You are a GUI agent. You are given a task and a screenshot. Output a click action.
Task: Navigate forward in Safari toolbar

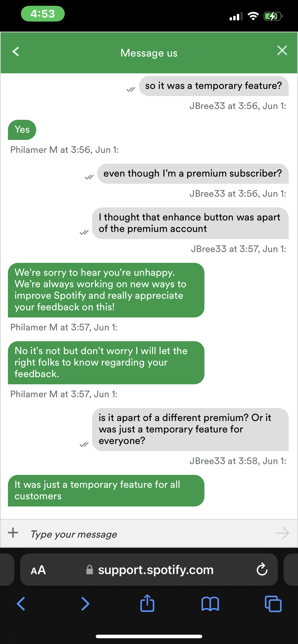(85, 604)
